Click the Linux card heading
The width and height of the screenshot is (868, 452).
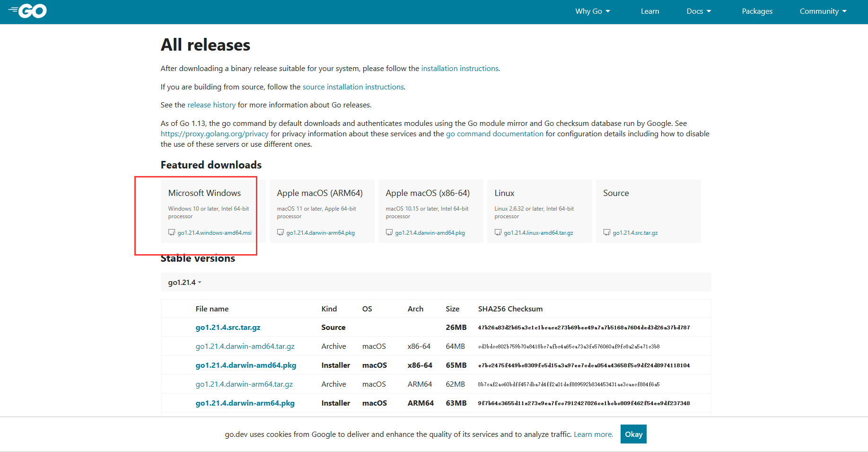(x=504, y=193)
